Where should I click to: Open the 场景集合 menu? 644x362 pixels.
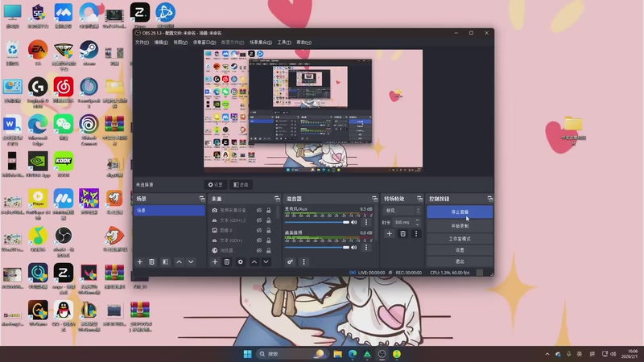click(261, 43)
